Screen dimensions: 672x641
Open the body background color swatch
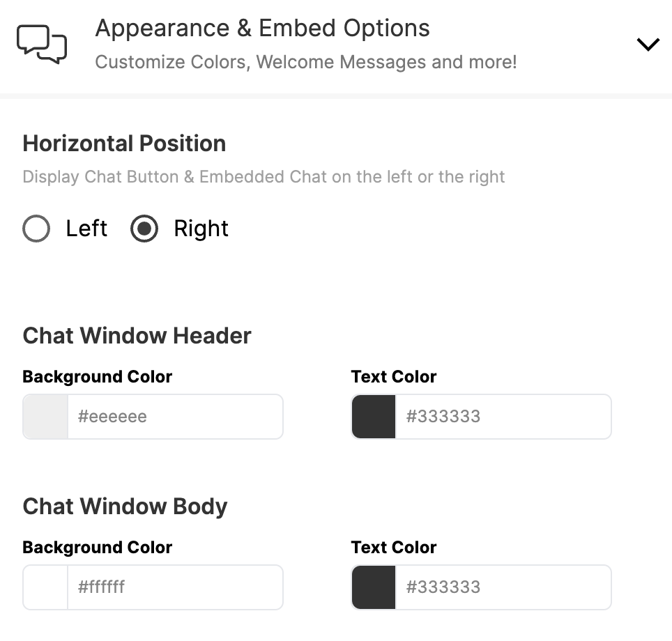pos(45,587)
